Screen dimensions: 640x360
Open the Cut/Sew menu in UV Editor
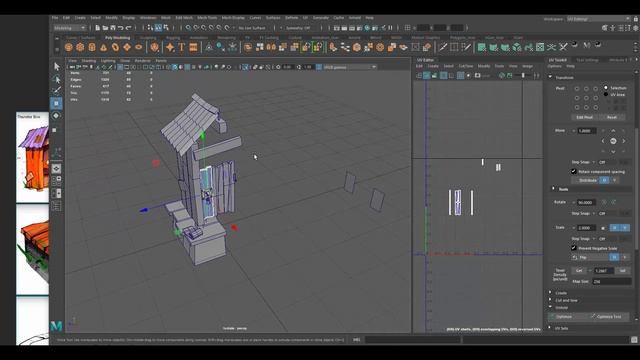(466, 66)
